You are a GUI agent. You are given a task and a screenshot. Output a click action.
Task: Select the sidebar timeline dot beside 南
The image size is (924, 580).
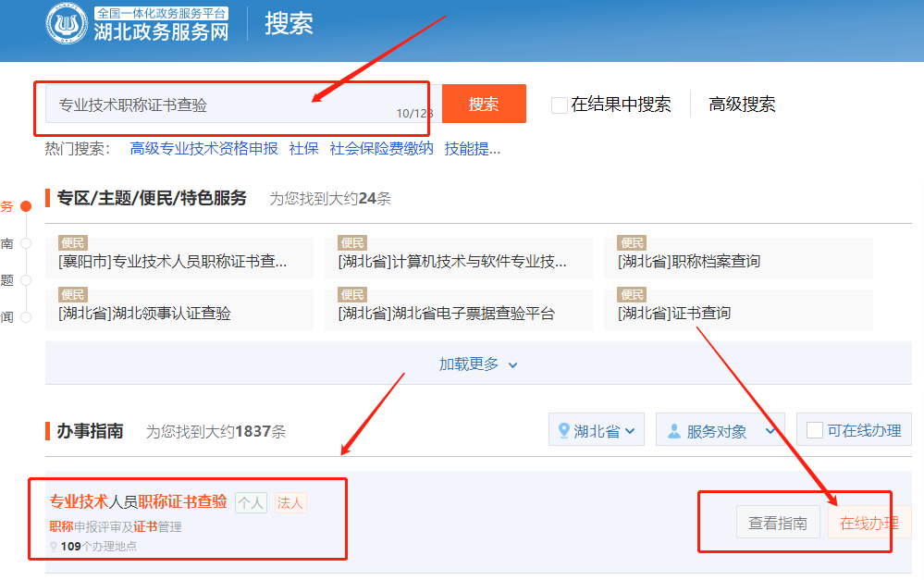tap(26, 243)
